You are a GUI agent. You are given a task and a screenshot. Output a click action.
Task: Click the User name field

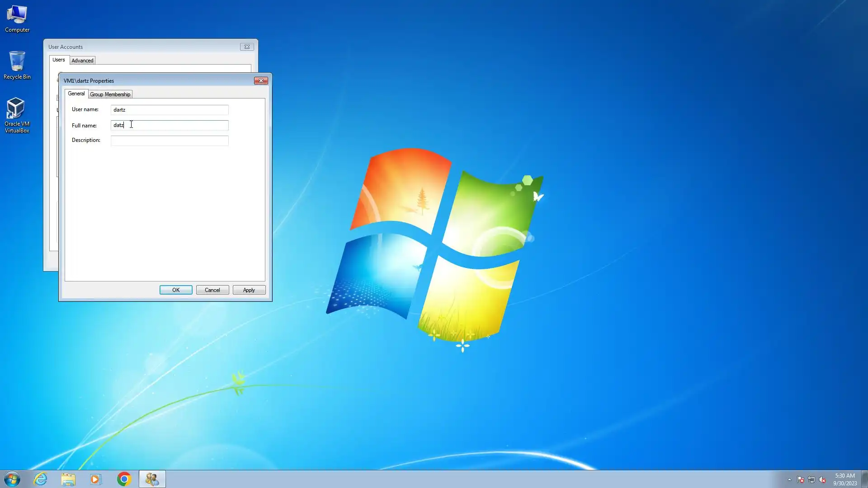point(170,110)
